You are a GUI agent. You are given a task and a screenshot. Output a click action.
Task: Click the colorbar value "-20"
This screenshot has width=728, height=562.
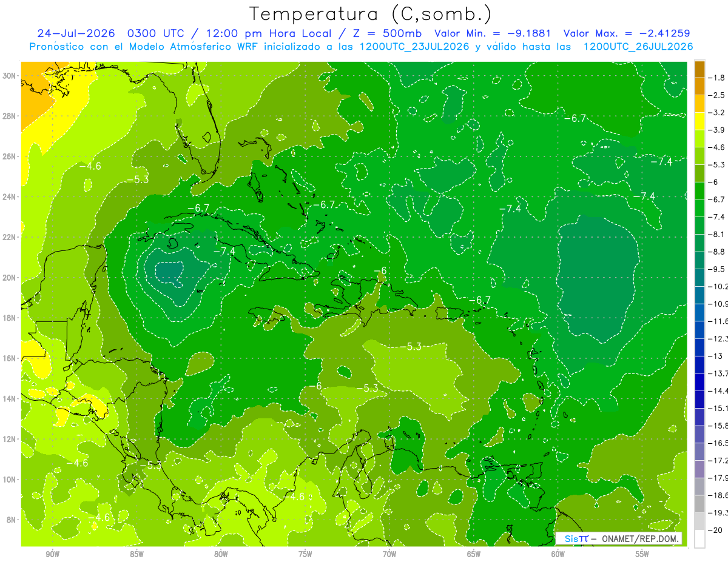715,530
